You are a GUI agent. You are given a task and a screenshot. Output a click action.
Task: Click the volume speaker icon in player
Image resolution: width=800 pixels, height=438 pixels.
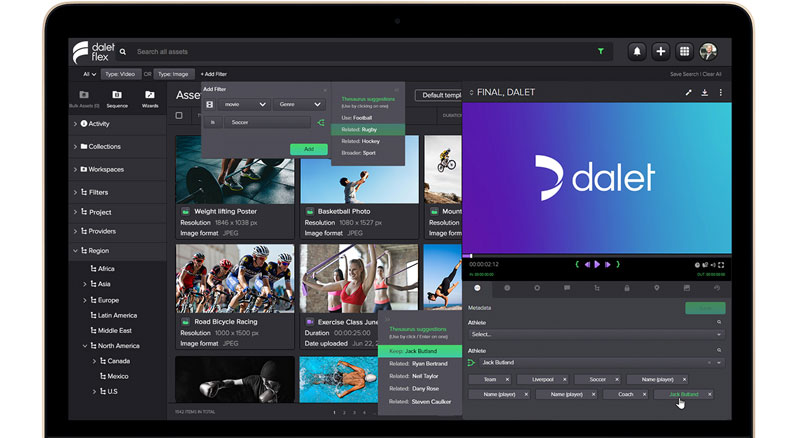pyautogui.click(x=713, y=265)
